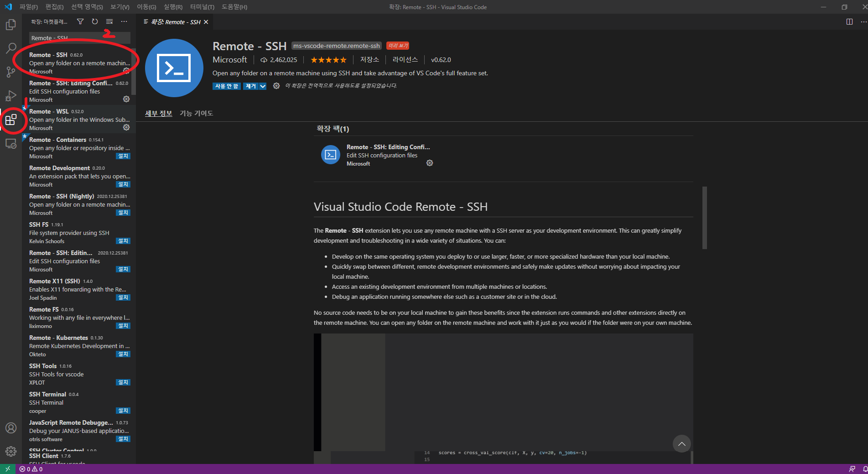Disable the extension with 사용 안 함 button

click(x=226, y=86)
